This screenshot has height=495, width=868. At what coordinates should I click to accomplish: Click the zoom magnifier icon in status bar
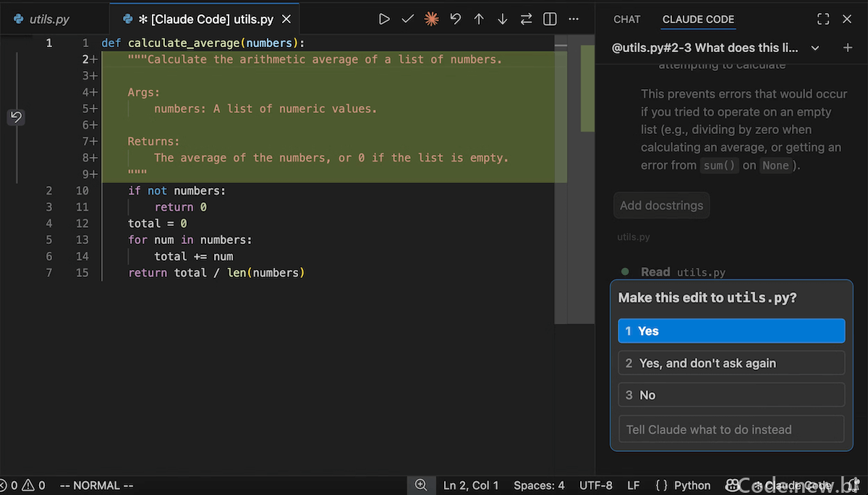pos(421,486)
